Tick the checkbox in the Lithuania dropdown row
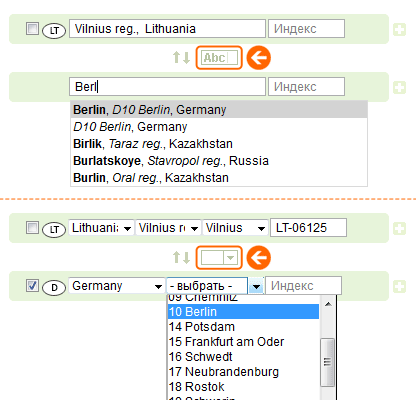 32,228
